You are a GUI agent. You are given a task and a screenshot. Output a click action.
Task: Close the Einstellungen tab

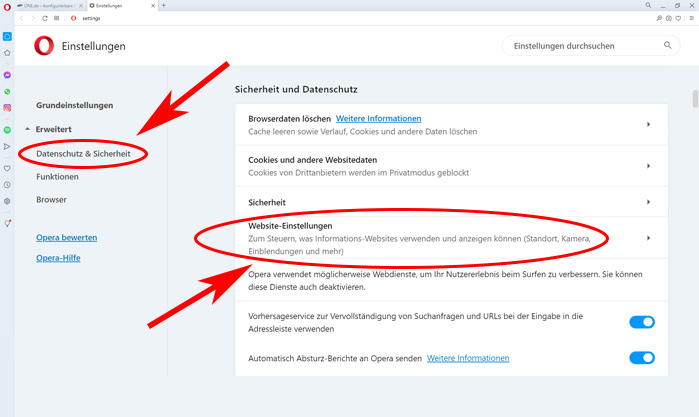click(x=153, y=6)
